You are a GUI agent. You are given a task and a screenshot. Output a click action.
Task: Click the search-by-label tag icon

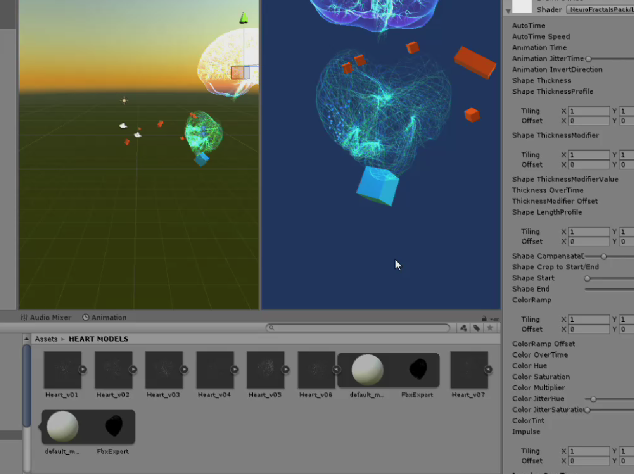click(x=477, y=327)
